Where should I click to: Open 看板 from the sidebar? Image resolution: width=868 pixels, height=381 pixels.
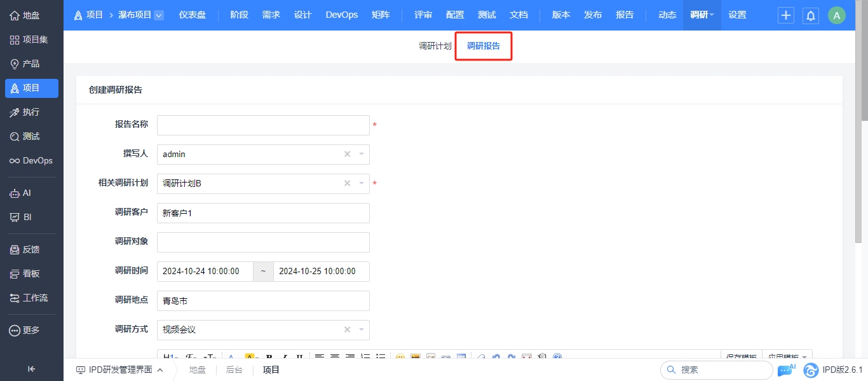coord(25,274)
